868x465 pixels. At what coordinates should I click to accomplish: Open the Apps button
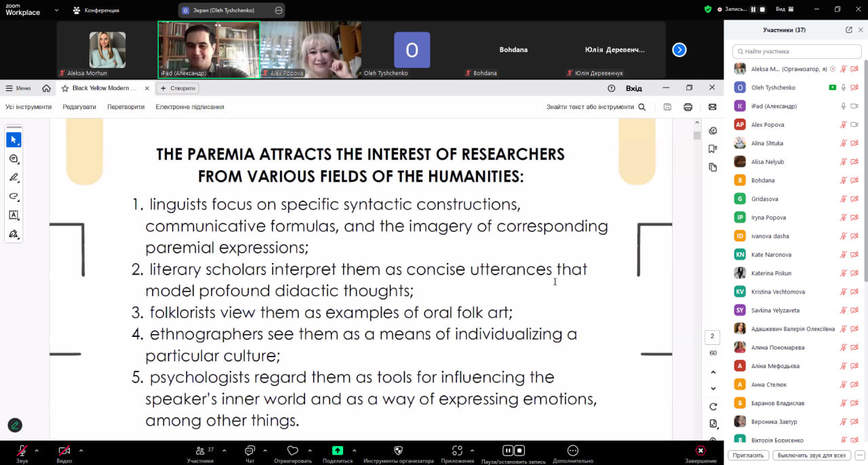pyautogui.click(x=457, y=454)
